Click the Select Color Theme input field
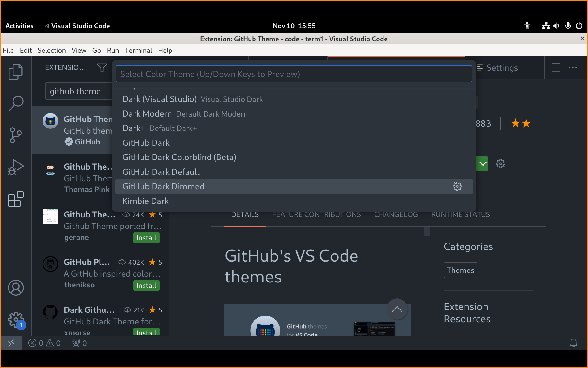 coord(293,74)
